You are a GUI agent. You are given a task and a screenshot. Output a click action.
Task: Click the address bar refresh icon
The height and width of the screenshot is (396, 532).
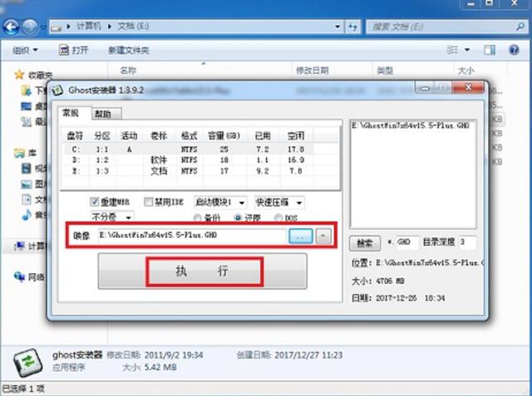(x=352, y=27)
